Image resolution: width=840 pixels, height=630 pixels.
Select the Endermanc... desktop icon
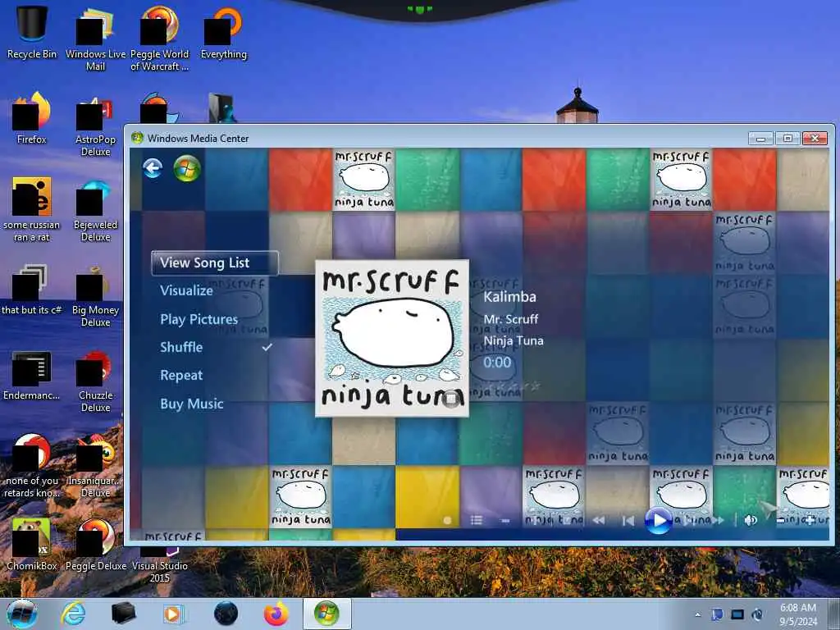pyautogui.click(x=32, y=375)
